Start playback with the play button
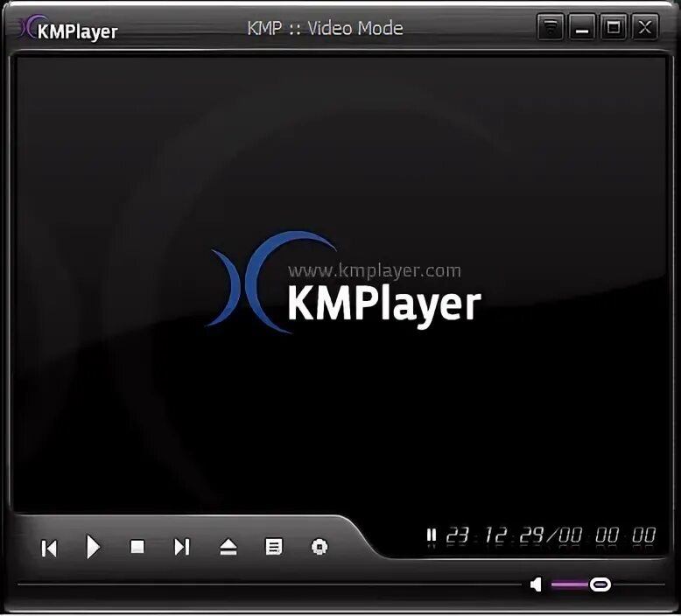This screenshot has height=616, width=681. pyautogui.click(x=93, y=547)
